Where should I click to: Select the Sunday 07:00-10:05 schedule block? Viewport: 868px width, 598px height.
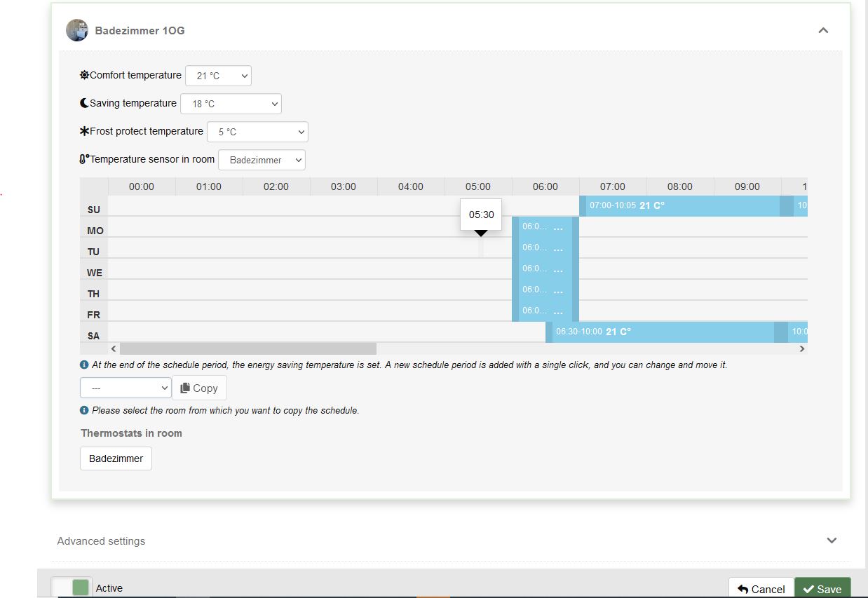[x=680, y=206]
